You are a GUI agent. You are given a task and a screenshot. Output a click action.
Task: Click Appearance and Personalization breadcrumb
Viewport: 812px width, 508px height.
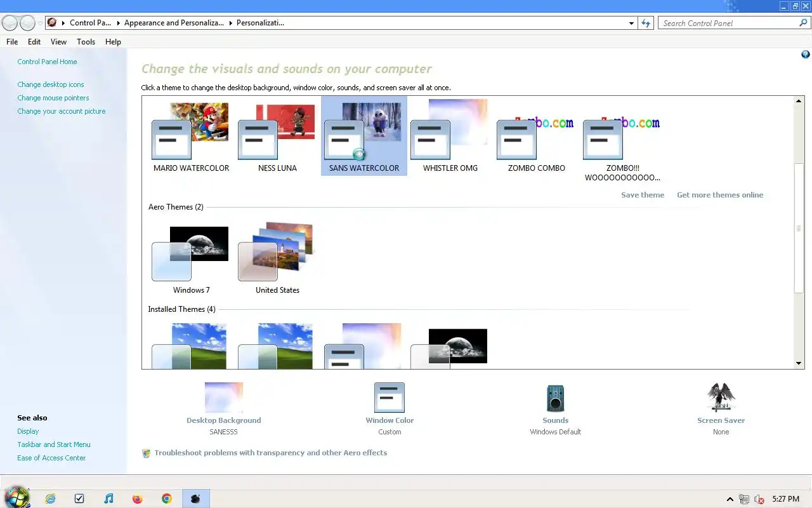coord(174,23)
